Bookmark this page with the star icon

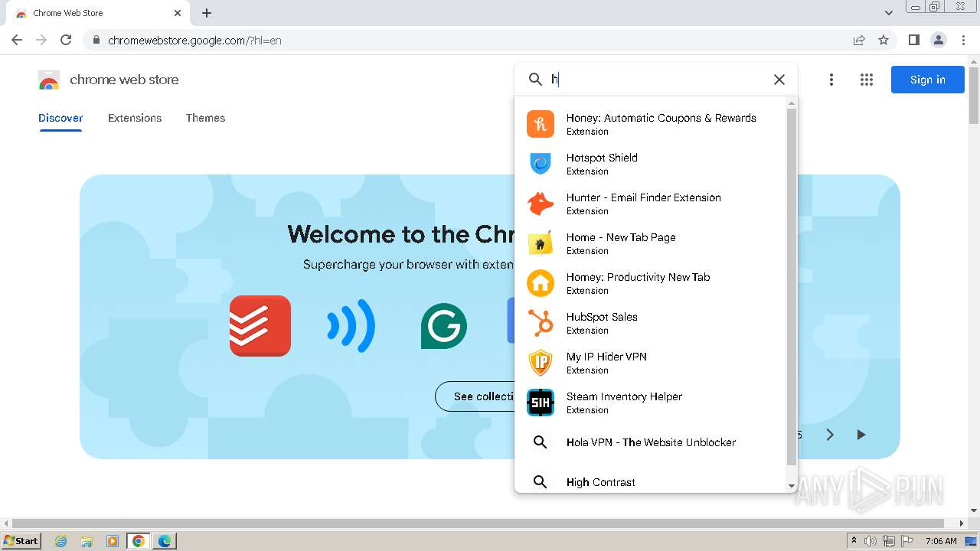pyautogui.click(x=884, y=40)
